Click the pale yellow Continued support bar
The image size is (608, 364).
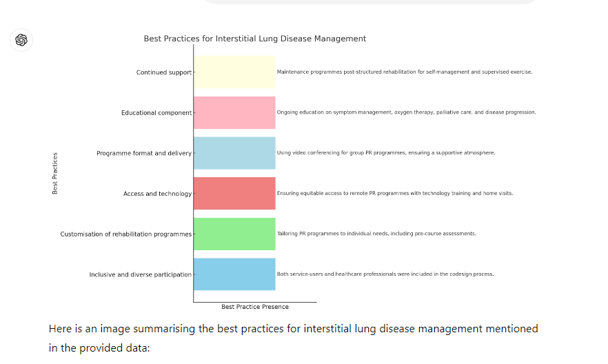point(234,72)
